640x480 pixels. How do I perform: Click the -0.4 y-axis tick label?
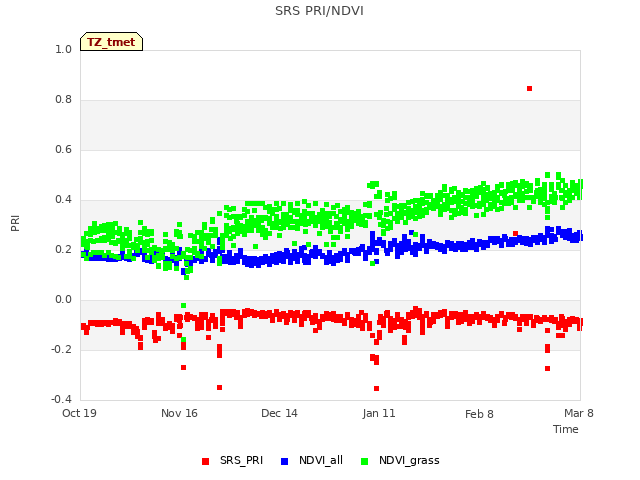point(61,399)
